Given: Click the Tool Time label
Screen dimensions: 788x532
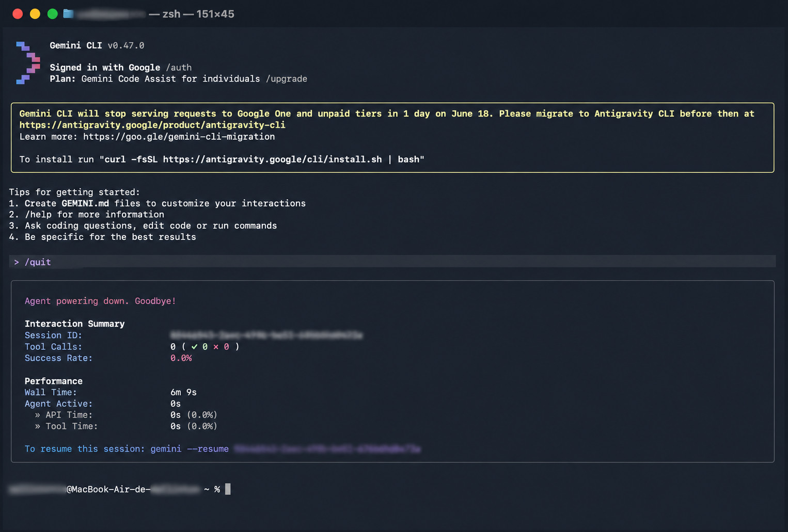Looking at the screenshot, I should pyautogui.click(x=71, y=426).
